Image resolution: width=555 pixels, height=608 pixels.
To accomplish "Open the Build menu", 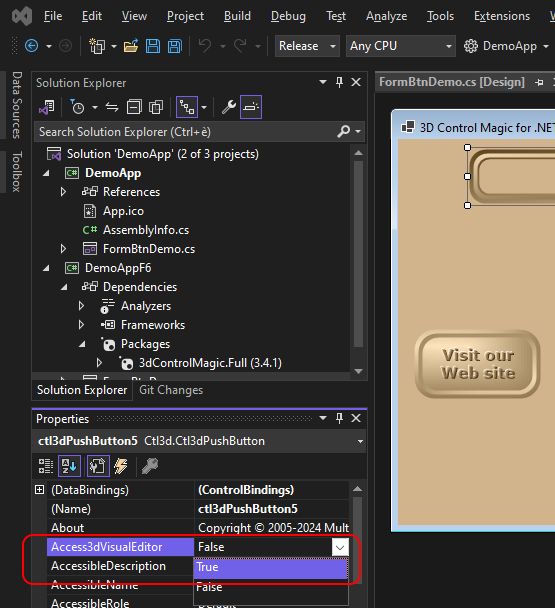I will tap(237, 16).
